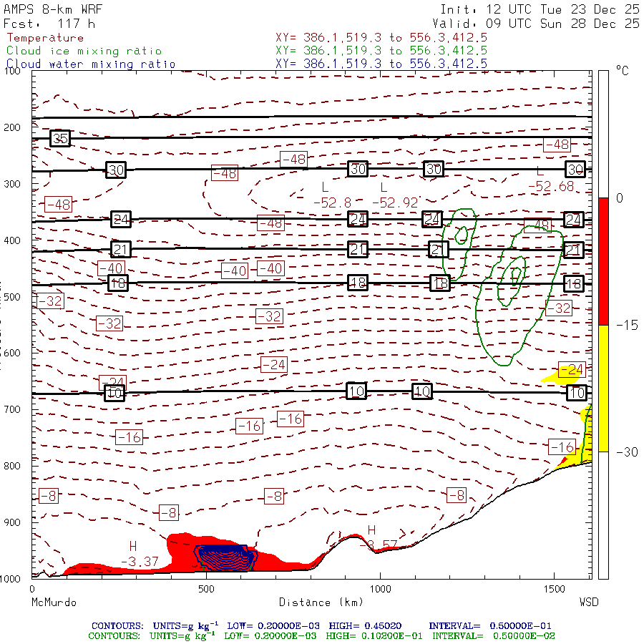Click the blue CONTOURS legend with HIGH= 0.45020

[x=321, y=626]
